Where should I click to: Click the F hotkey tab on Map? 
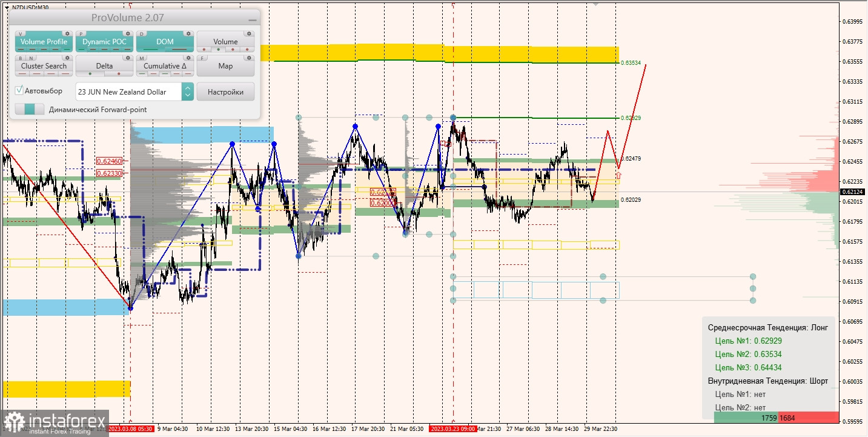(x=202, y=58)
